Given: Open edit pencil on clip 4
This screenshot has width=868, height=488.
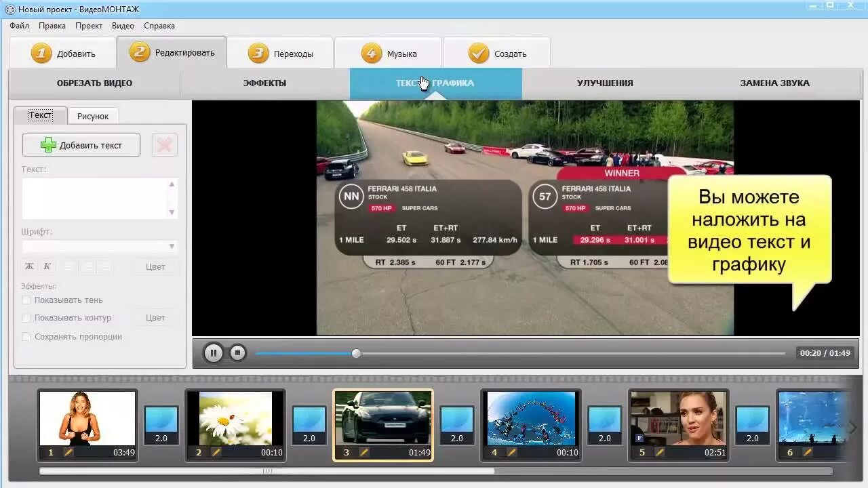Looking at the screenshot, I should coord(511,452).
